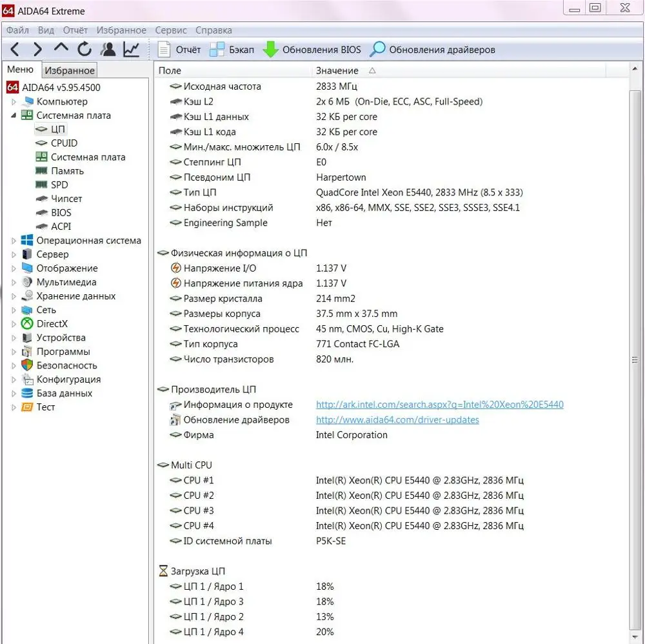This screenshot has width=645, height=644.
Task: Open the aida64.com driver-updates link
Action: pos(397,419)
